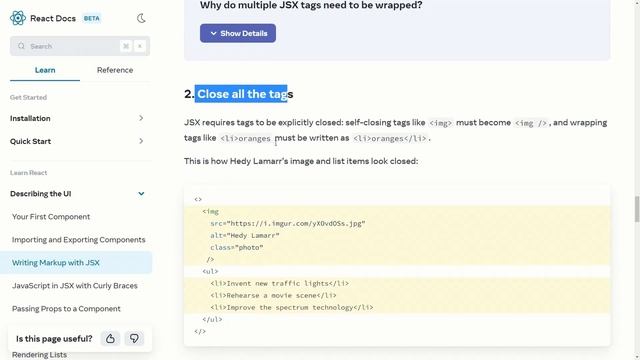Viewport: 640px width, 360px height.
Task: Click the Command key shortcut badge in search
Action: click(x=126, y=46)
